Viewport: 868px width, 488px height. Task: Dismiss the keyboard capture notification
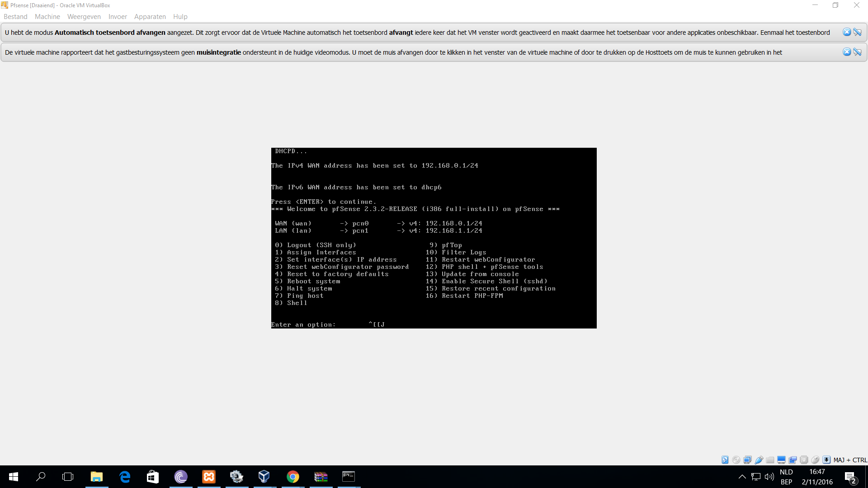coord(847,32)
